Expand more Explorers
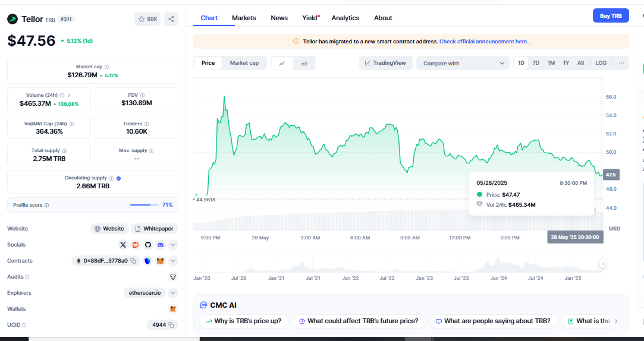The height and width of the screenshot is (341, 644). pos(173,293)
